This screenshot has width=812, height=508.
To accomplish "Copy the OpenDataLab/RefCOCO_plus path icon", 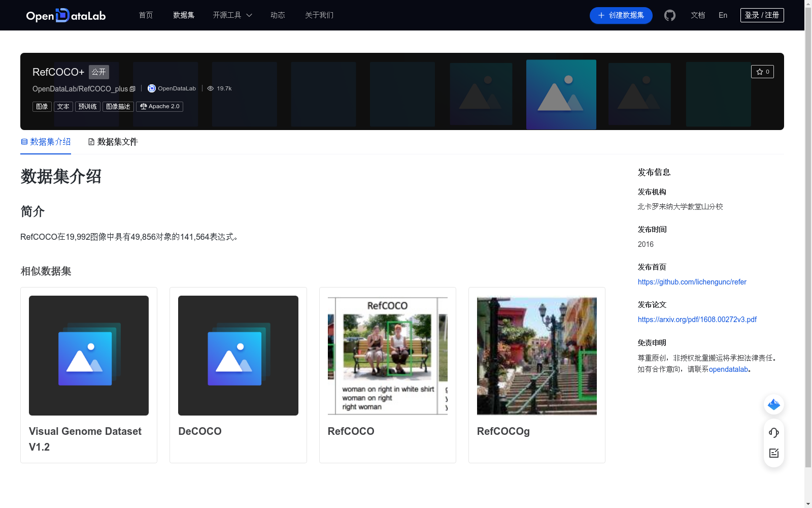I will click(x=132, y=89).
